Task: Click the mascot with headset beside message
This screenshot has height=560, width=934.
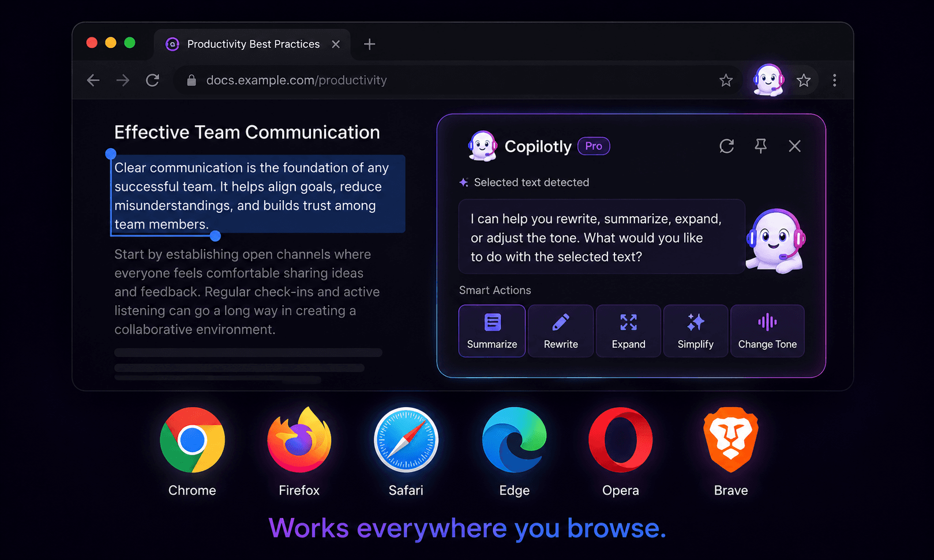Action: 775,240
